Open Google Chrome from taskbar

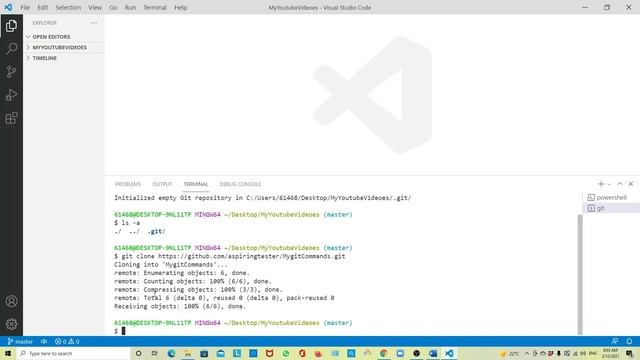pos(384,353)
